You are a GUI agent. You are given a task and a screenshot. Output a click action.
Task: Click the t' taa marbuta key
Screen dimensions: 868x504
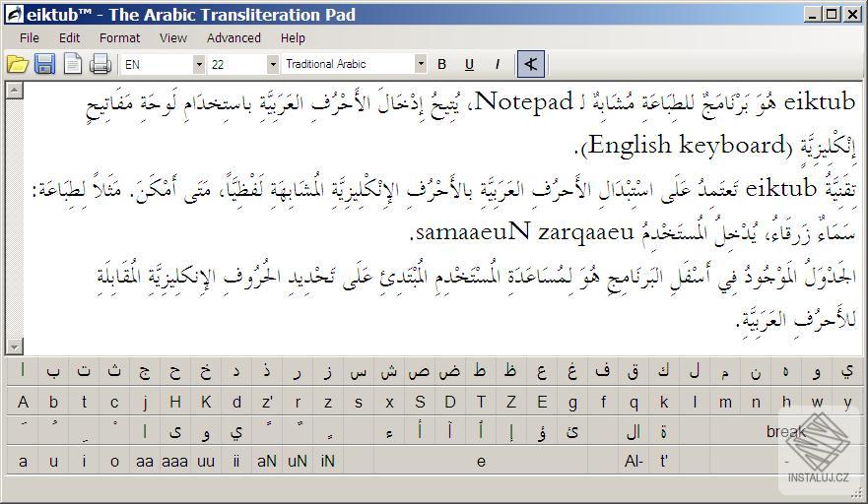664,461
